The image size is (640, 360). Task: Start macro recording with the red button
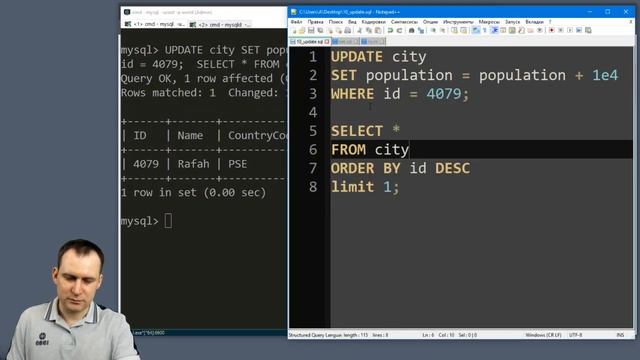click(x=551, y=30)
